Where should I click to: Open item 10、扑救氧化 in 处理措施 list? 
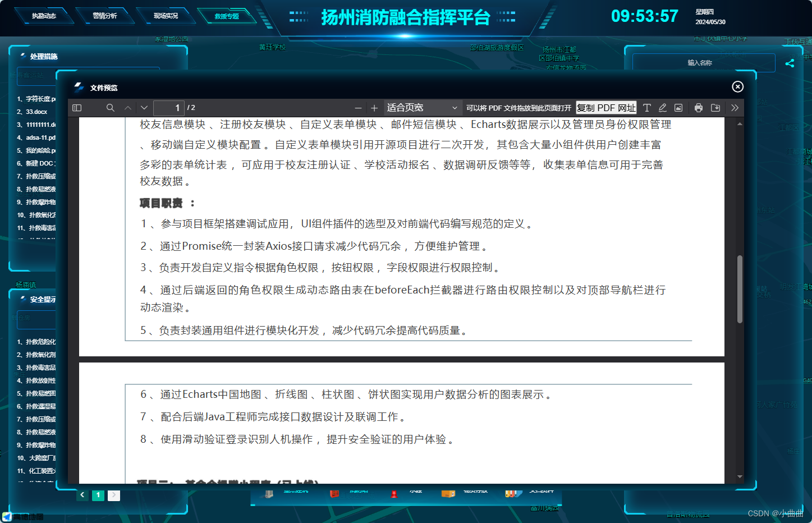tap(36, 215)
